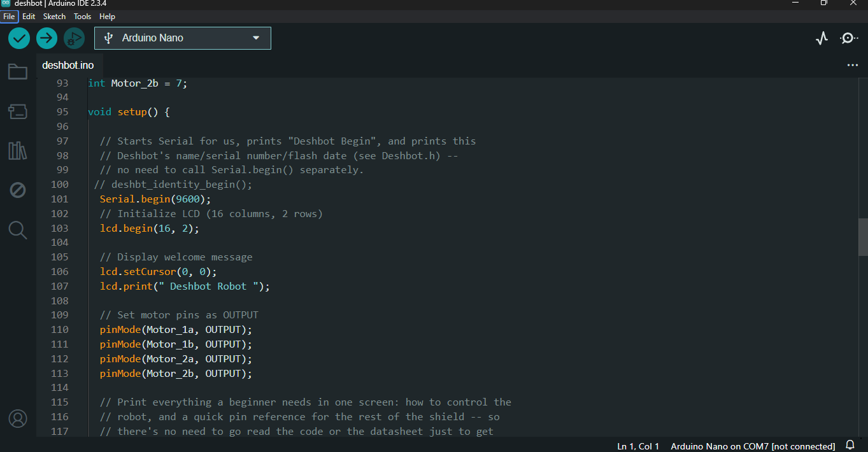Open the Tools menu

tap(82, 17)
